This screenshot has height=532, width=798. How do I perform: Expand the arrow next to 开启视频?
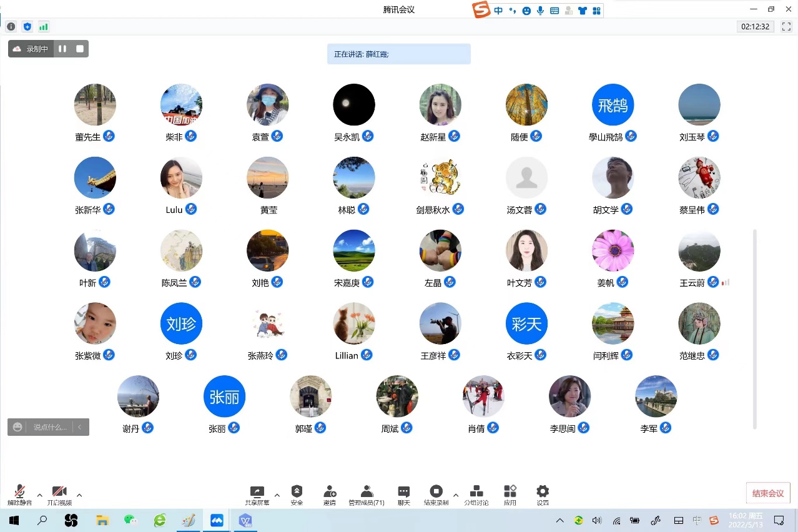[x=79, y=495]
